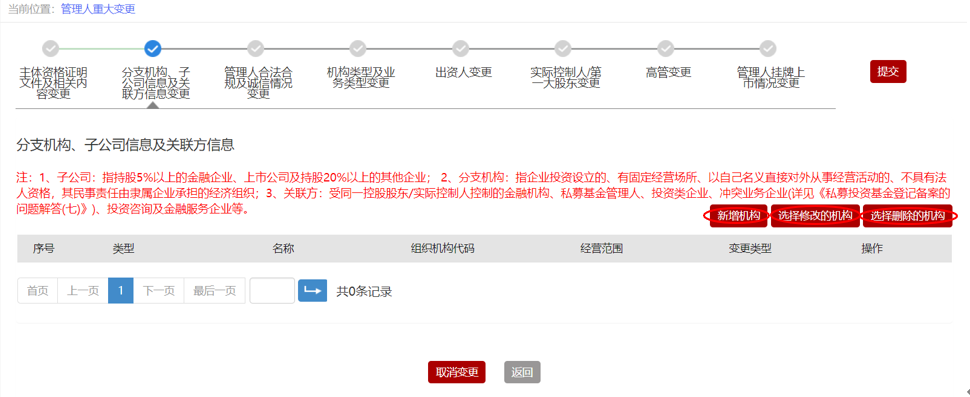This screenshot has height=397, width=970.
Task: Click 变更类型 column header
Action: click(x=750, y=249)
